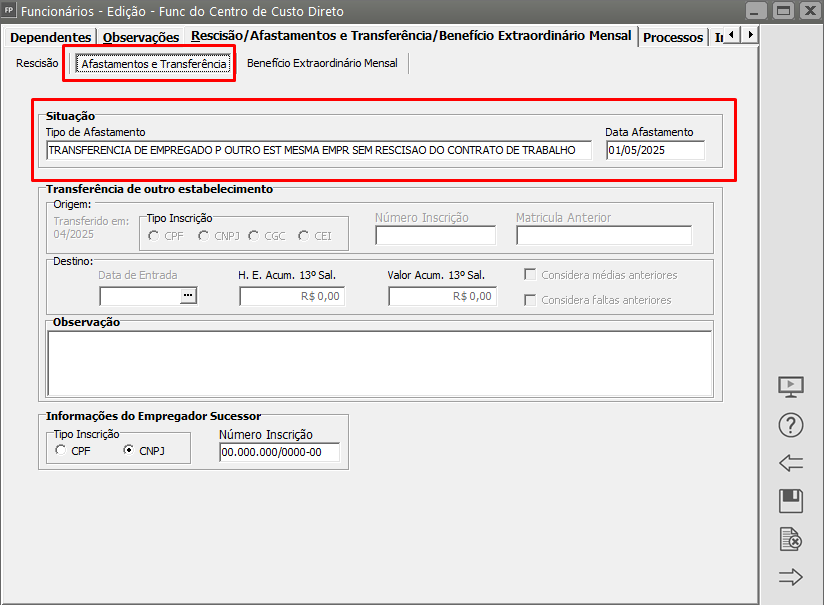Switch to the Dependentes tab
The width and height of the screenshot is (824, 605).
pyautogui.click(x=50, y=37)
